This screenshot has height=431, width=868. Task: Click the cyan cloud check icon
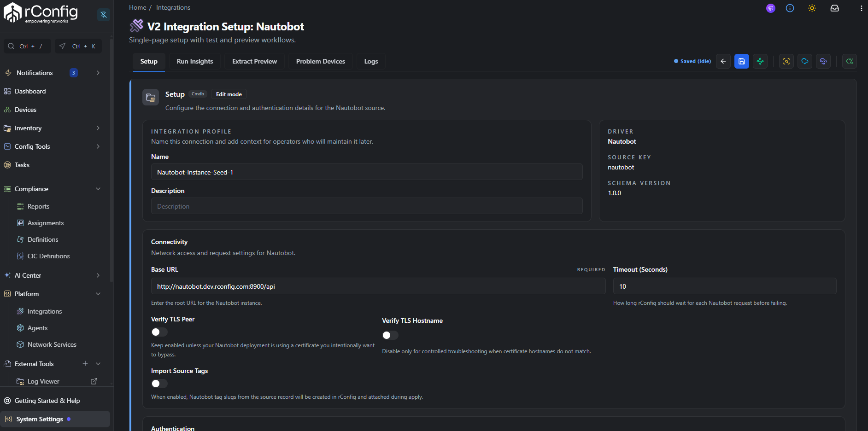(805, 61)
